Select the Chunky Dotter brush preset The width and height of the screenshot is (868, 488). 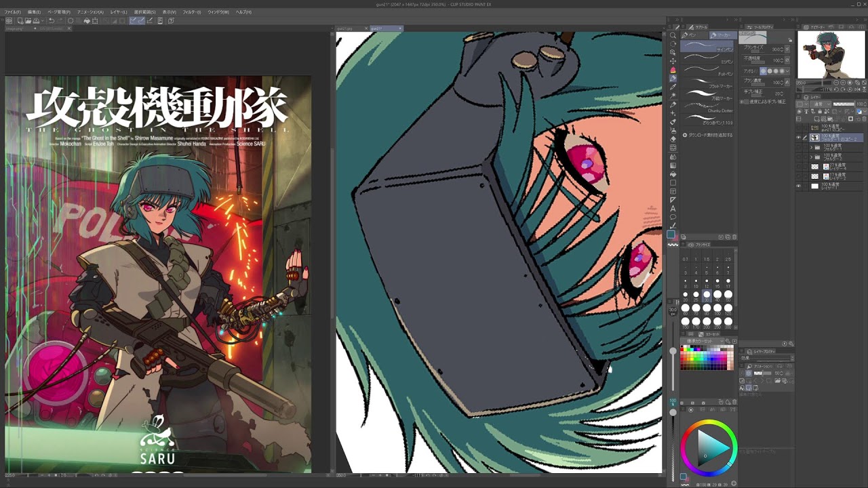tap(707, 108)
